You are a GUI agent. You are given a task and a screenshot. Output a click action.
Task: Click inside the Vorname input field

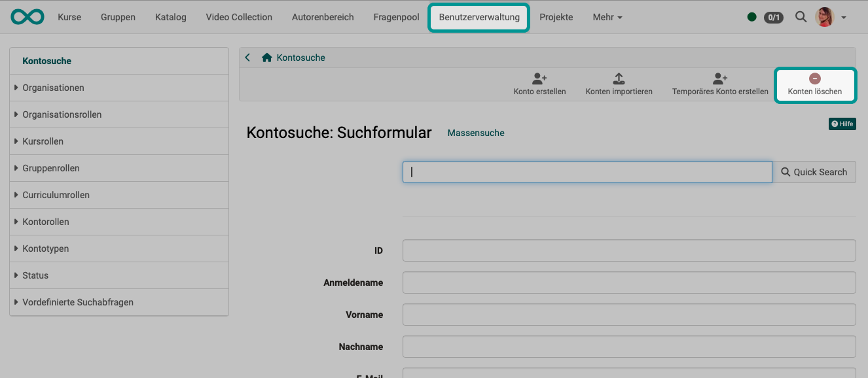[628, 315]
